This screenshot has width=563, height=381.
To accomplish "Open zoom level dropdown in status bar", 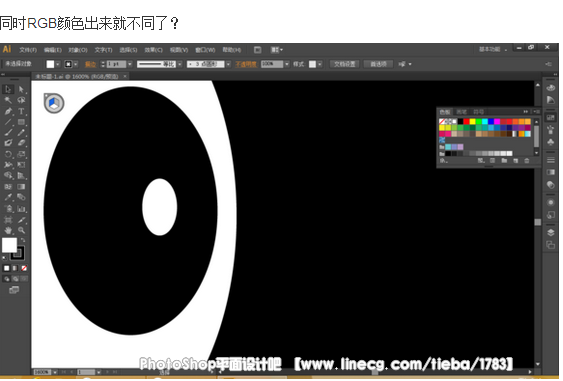I will (x=55, y=372).
